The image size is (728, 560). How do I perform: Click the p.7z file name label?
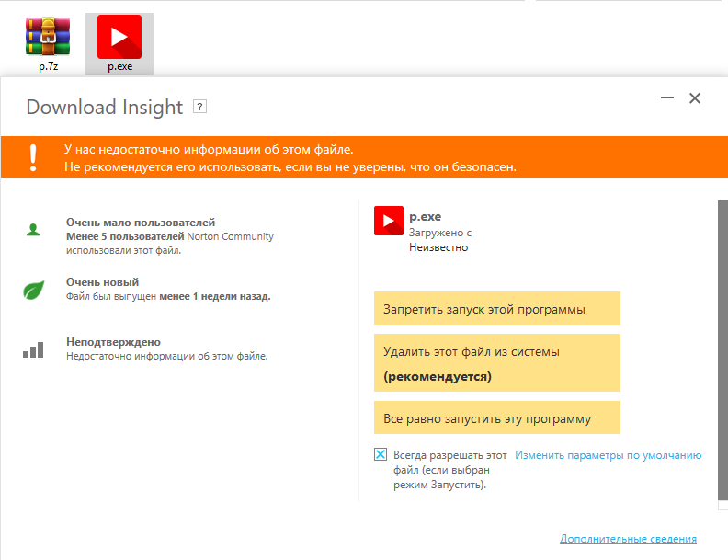pos(49,66)
